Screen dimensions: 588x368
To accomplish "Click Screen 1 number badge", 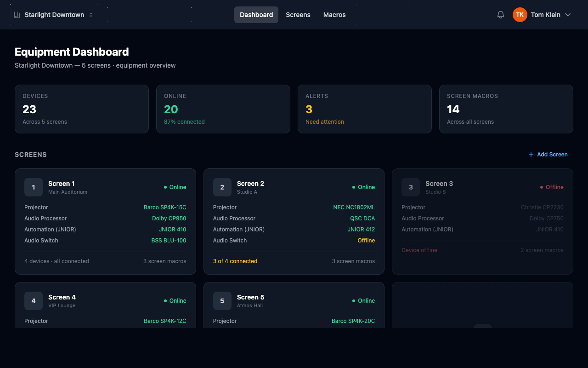I will (x=34, y=187).
